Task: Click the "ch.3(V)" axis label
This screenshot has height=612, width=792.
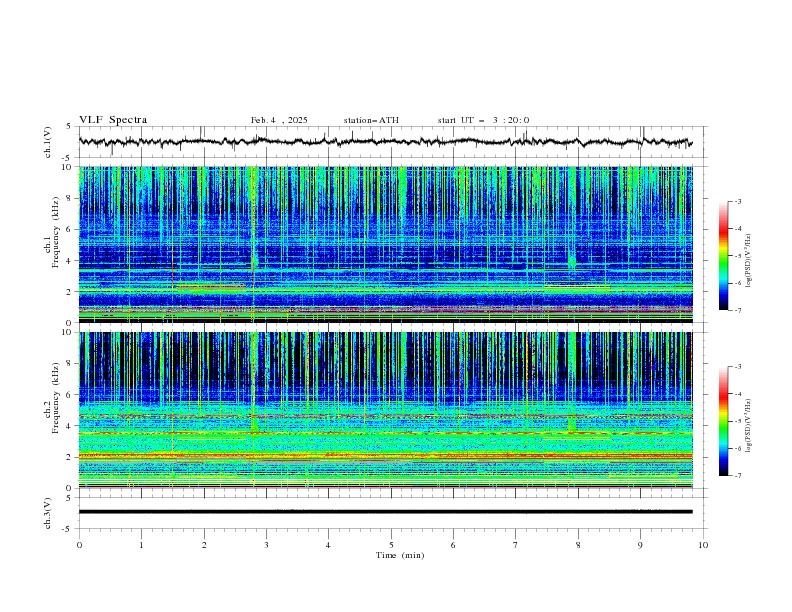Action: pyautogui.click(x=48, y=513)
